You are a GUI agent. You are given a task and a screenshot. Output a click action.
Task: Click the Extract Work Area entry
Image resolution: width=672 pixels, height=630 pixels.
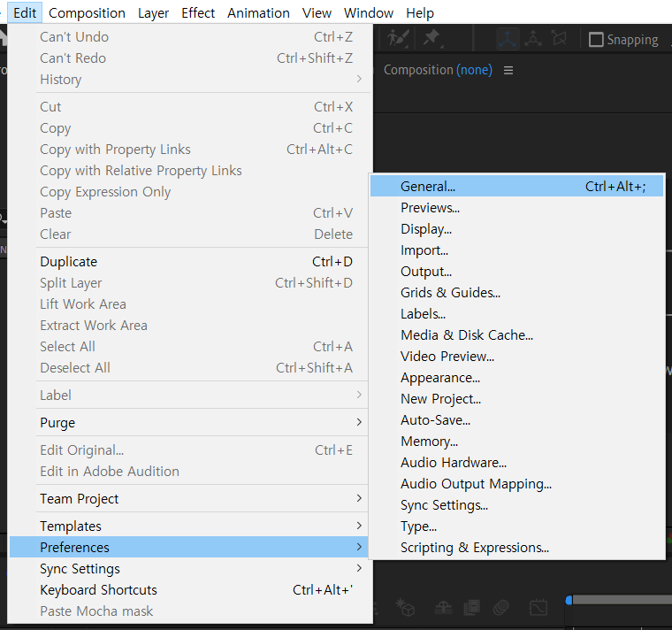pyautogui.click(x=189, y=326)
